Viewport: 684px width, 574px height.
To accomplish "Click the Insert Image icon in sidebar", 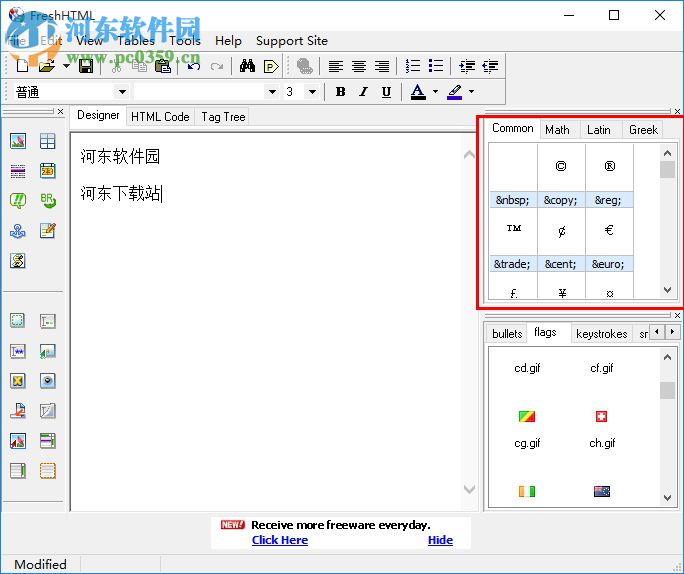I will tap(18, 141).
